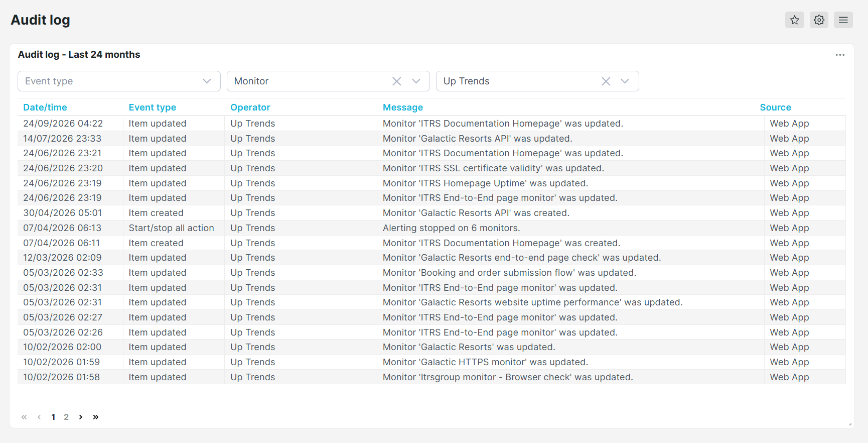Viewport: 868px width, 443px height.
Task: Sort by the Source column header
Action: tap(775, 107)
